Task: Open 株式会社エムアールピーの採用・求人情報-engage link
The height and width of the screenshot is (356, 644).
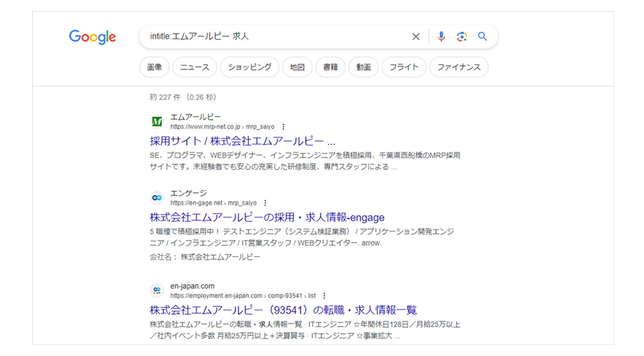Action: (267, 218)
